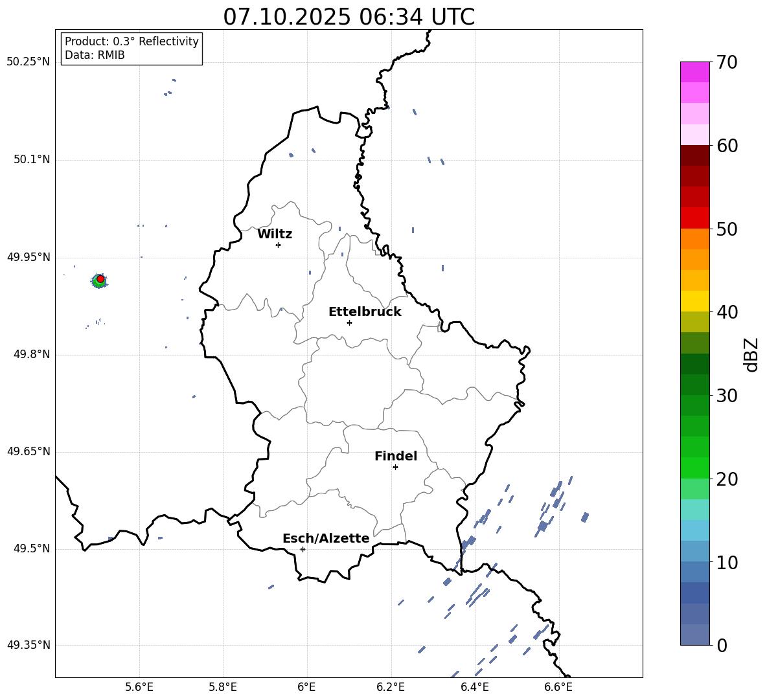767x700 pixels.
Task: Click the yellow colorbar segment above 40
Action: pos(695,301)
